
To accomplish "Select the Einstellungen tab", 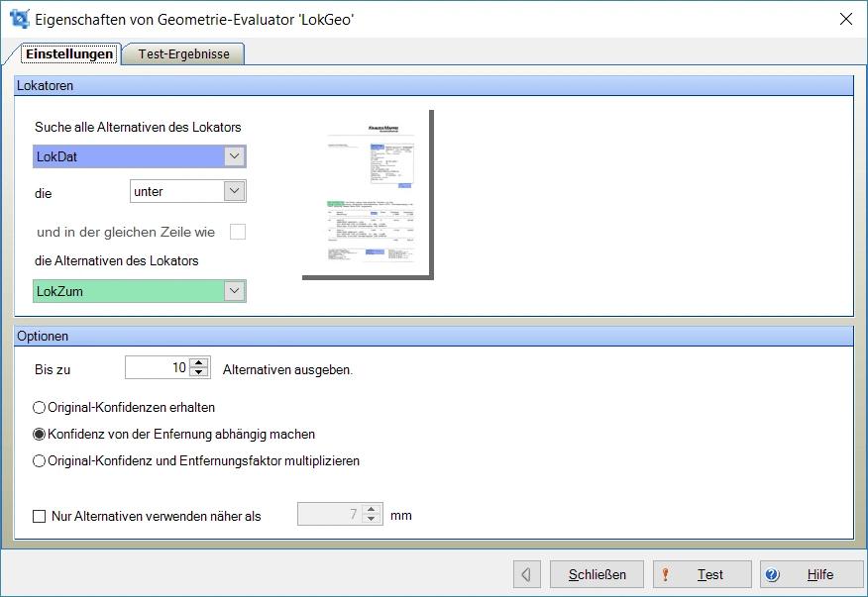I will click(67, 54).
